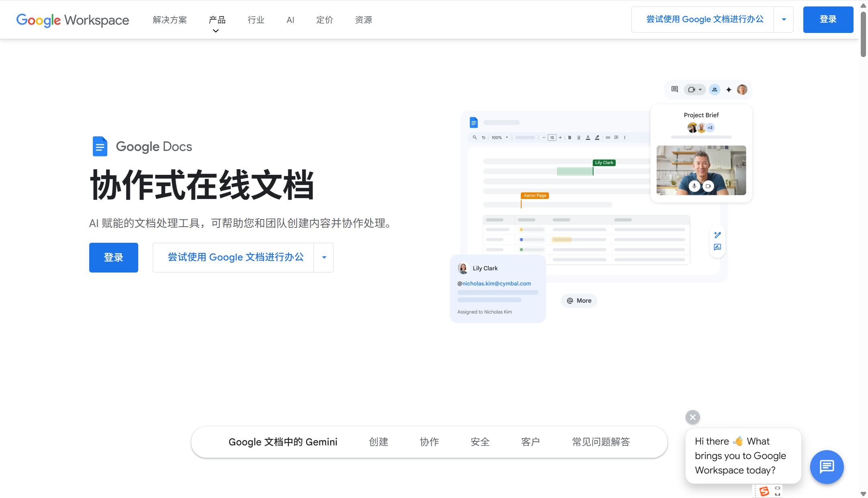Screen dimensions: 868x498
Task: Click the Undo arrow icon
Action: pos(484,137)
